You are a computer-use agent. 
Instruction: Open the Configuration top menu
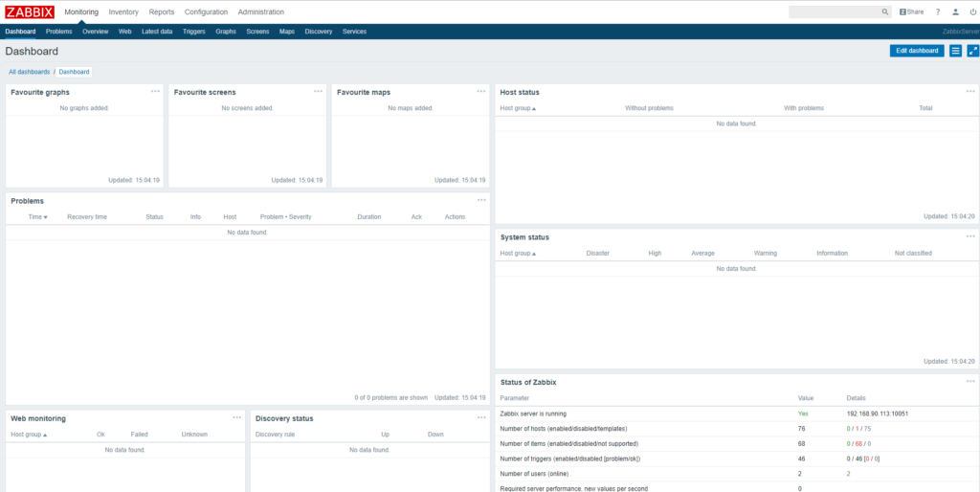[206, 11]
